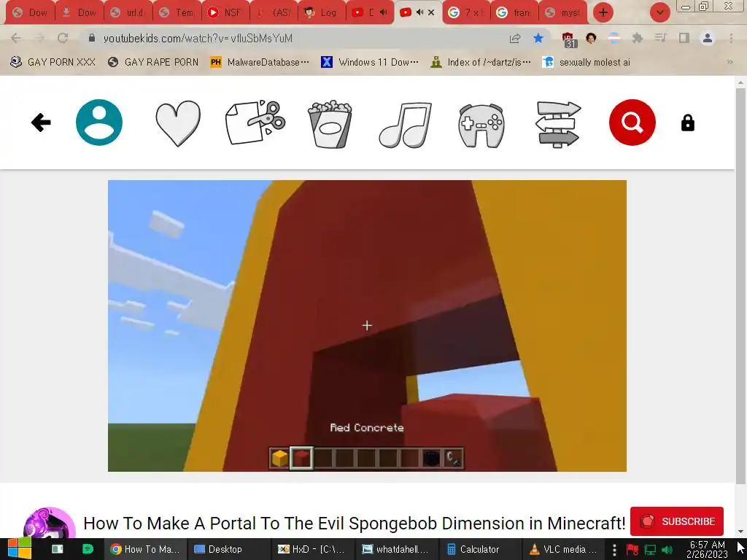Share this page from the address bar
Viewport: 747px width, 560px height.
[515, 38]
